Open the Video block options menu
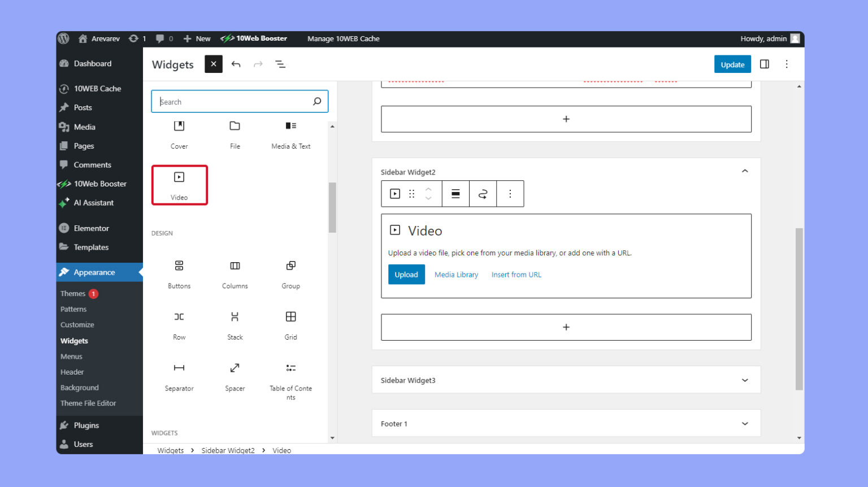Screen dimensions: 868x487 510,193
